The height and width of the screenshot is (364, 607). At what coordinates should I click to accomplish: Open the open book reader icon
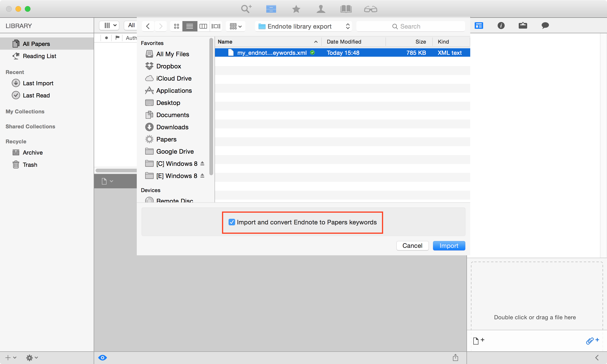pos(346,9)
